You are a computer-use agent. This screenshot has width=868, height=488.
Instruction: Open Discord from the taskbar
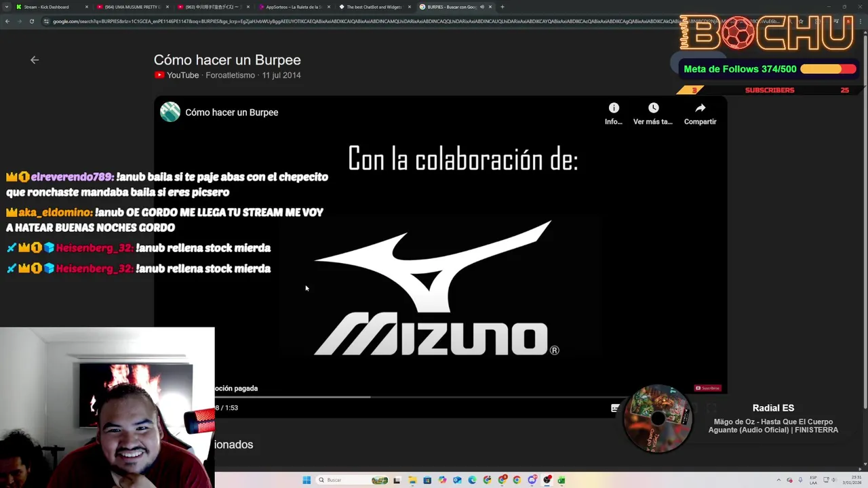coord(532,480)
